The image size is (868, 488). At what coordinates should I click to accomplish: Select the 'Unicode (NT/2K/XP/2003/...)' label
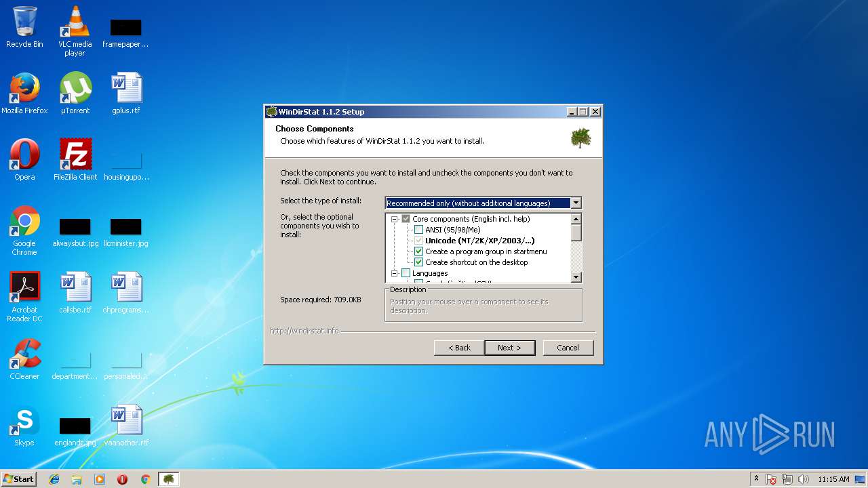click(x=480, y=241)
